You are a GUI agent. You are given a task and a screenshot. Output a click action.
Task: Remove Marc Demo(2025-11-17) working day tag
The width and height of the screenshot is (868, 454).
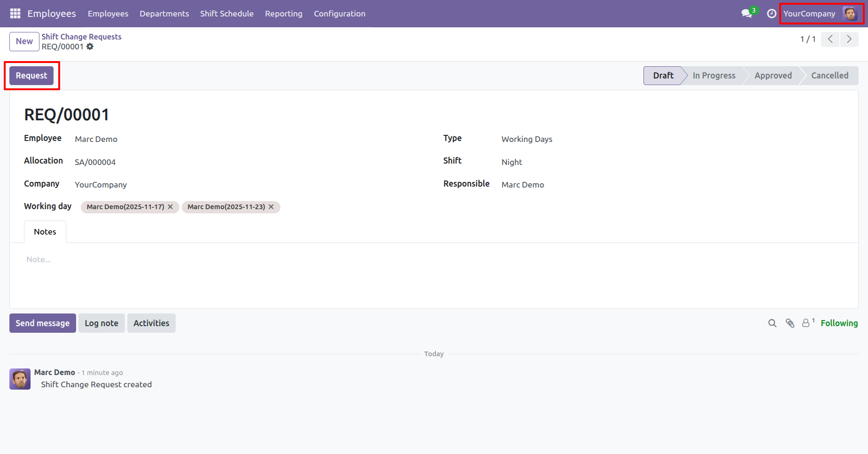(170, 207)
